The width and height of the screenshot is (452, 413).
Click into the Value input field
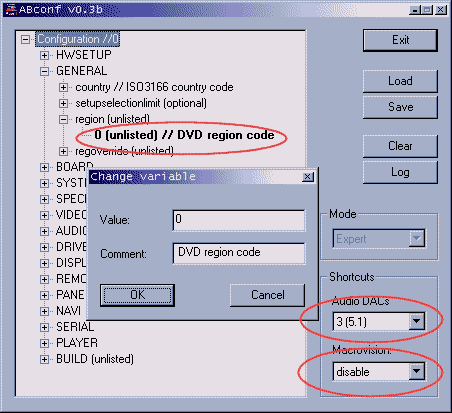239,220
